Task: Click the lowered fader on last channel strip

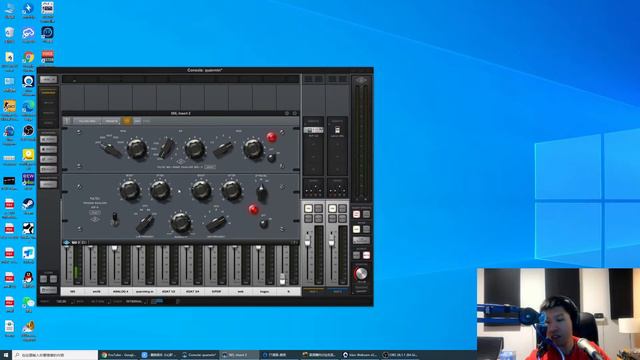Action: point(282,279)
